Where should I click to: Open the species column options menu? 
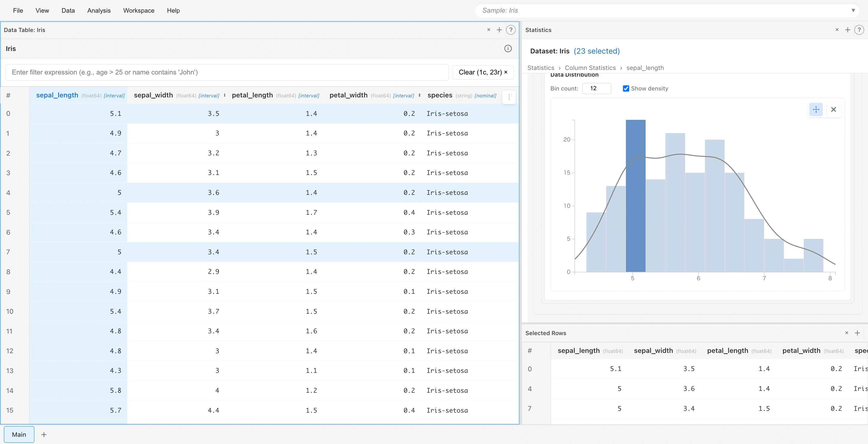pyautogui.click(x=509, y=97)
